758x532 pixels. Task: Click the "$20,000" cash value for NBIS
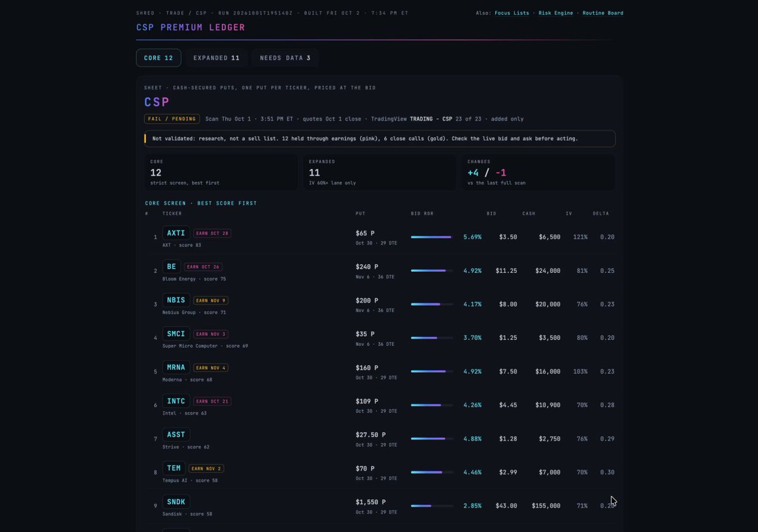pos(547,304)
